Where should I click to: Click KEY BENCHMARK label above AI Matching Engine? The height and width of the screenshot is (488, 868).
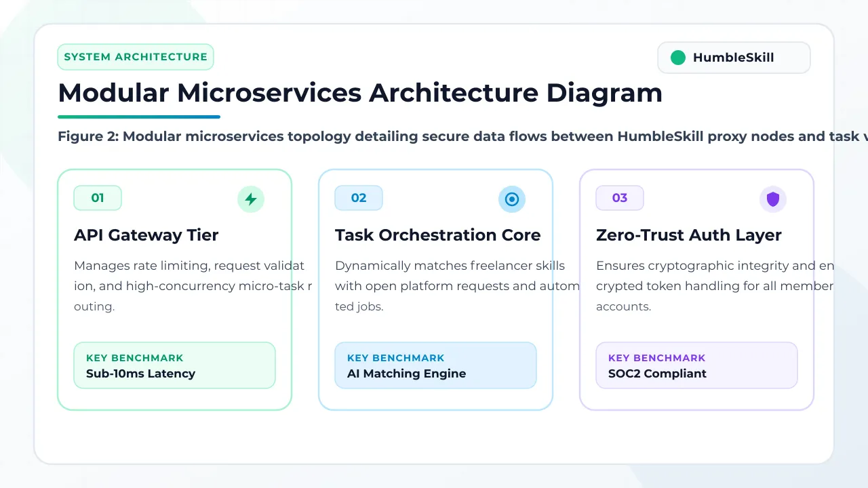coord(396,358)
